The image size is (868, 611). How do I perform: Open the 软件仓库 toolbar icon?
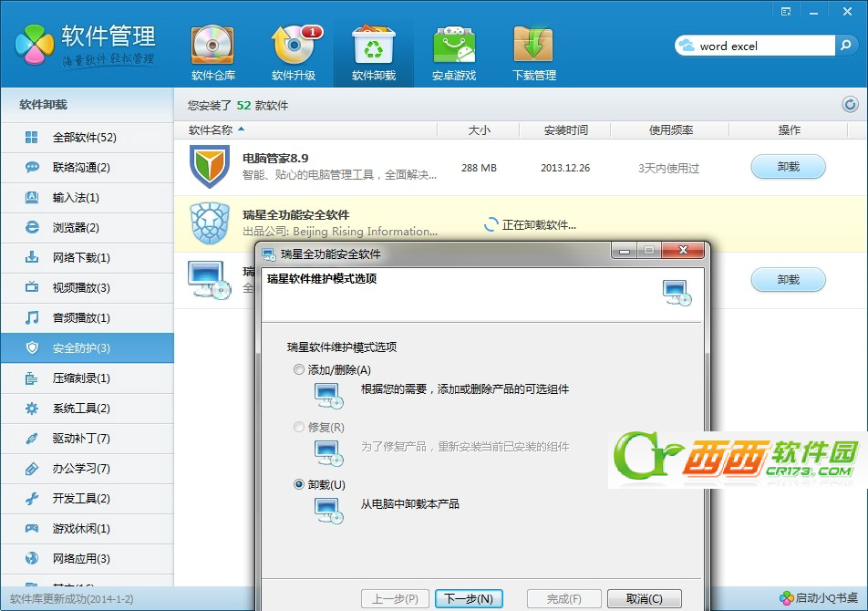pyautogui.click(x=212, y=50)
